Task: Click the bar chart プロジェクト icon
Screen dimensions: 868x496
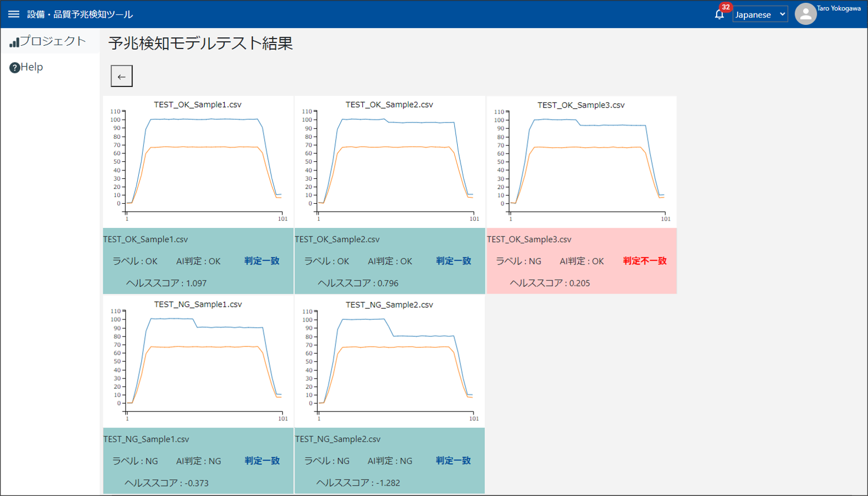Action: click(x=14, y=42)
